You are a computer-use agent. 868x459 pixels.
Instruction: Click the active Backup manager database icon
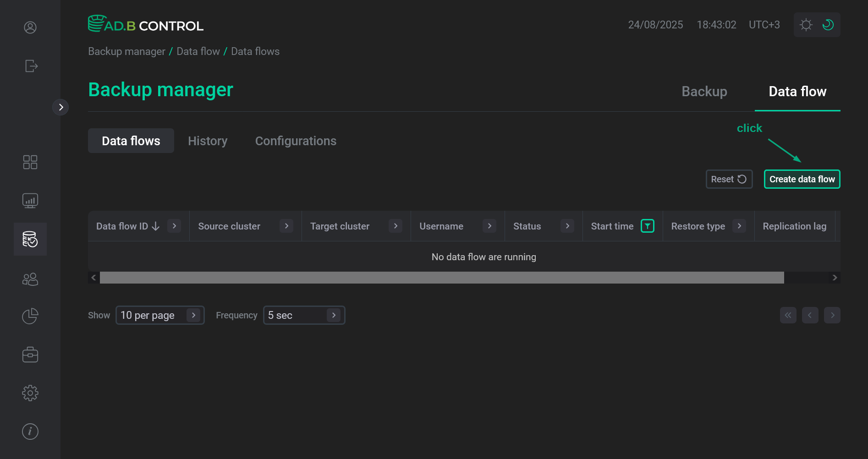pos(30,239)
